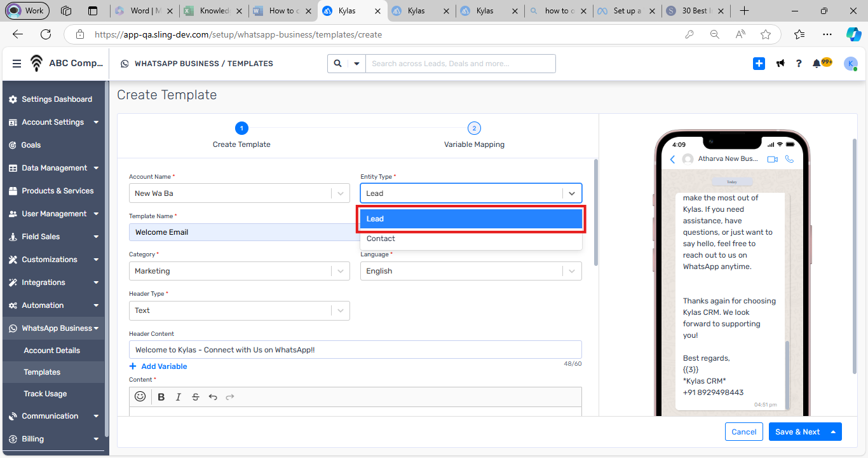Click the Header Content text field

coord(355,350)
